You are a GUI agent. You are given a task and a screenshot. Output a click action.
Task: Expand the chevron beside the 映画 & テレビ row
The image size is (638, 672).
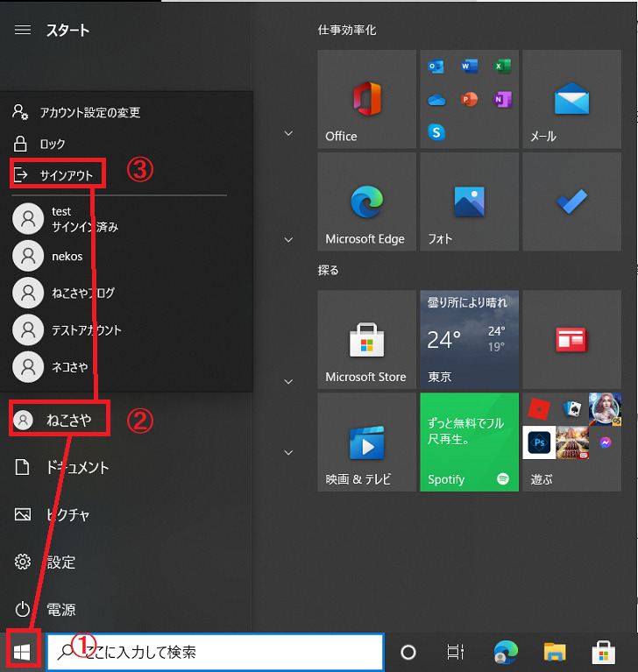point(288,453)
